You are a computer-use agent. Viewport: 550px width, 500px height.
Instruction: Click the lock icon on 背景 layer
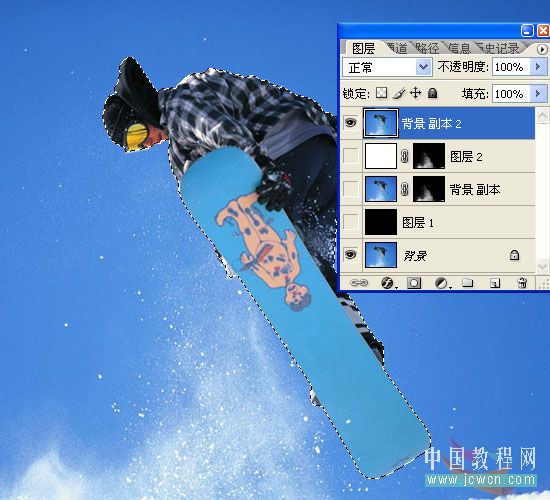click(x=514, y=255)
